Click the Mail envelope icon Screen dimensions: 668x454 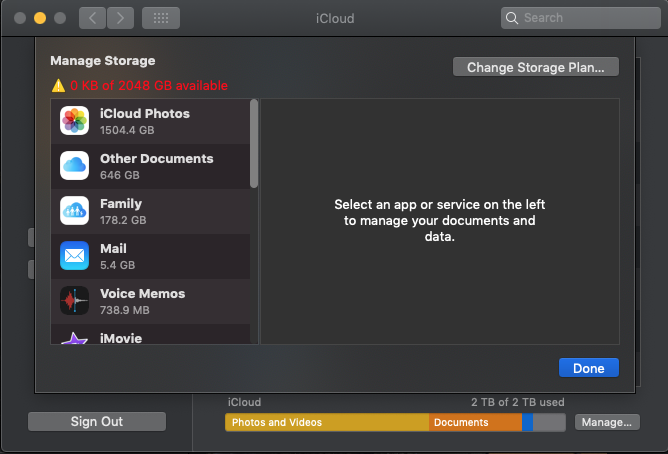[75, 256]
